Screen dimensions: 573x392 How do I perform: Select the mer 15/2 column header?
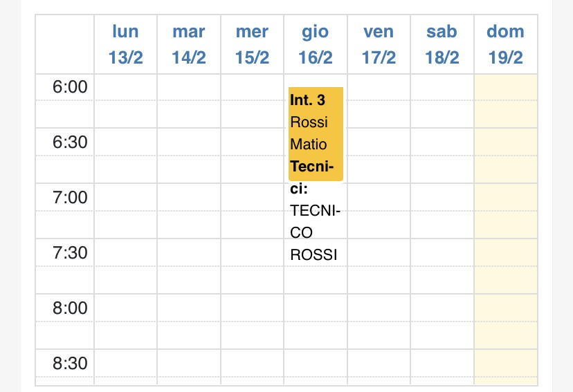(252, 44)
